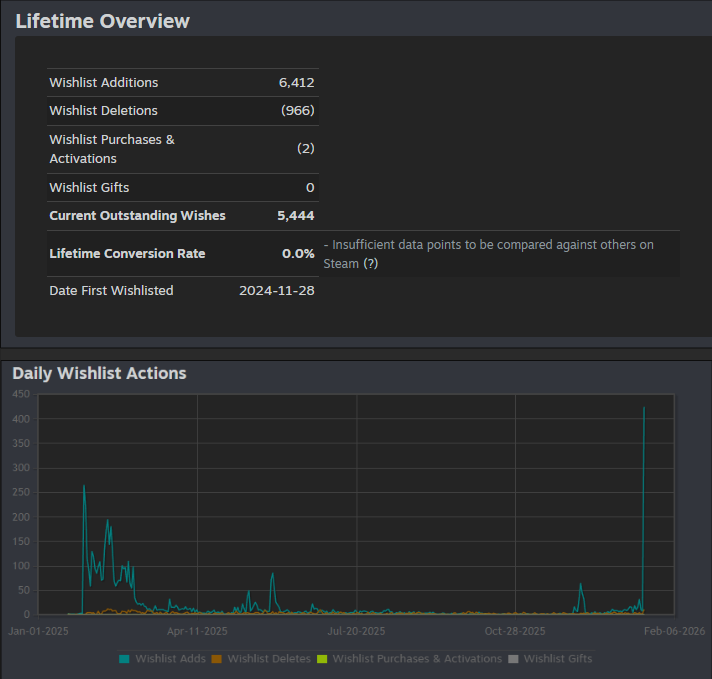Click the Wishlist Additions row label

click(x=104, y=83)
